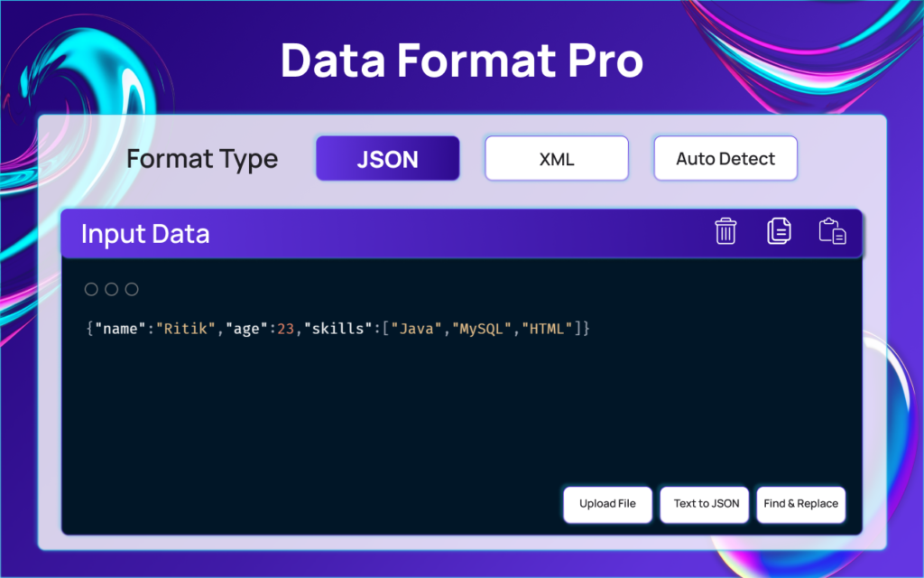Paste from clipboard using the paste icon

coord(832,231)
